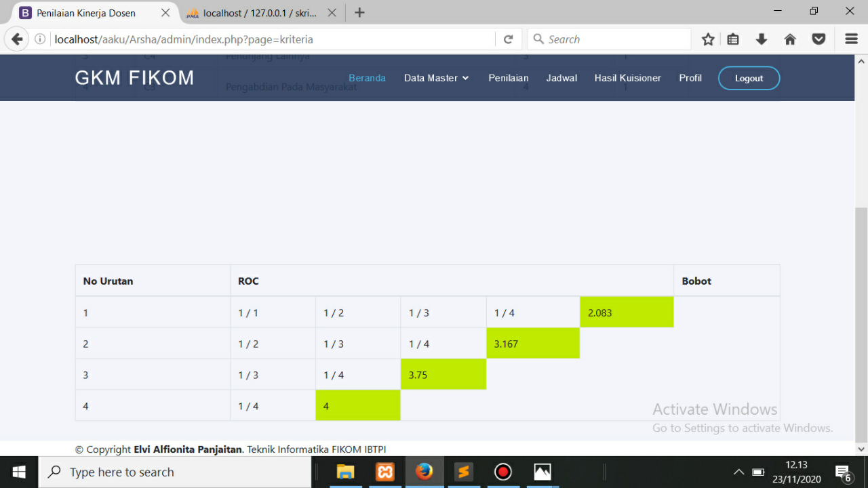Viewport: 868px width, 488px height.
Task: Open the Windows Start menu
Action: pos(19,472)
